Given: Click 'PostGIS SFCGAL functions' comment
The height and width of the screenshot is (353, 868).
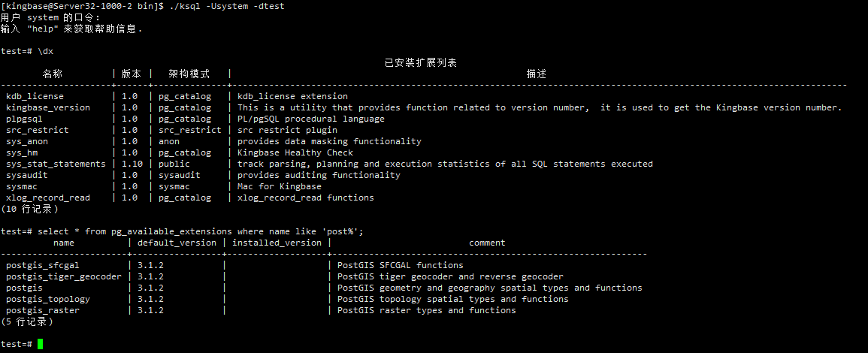Looking at the screenshot, I should click(401, 265).
